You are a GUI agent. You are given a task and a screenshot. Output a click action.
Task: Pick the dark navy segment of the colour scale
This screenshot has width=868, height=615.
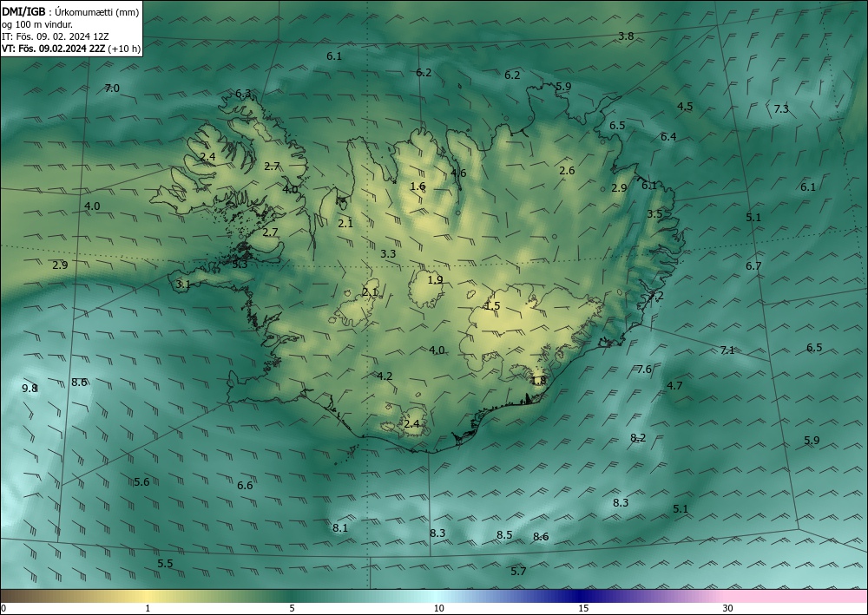tap(578, 596)
